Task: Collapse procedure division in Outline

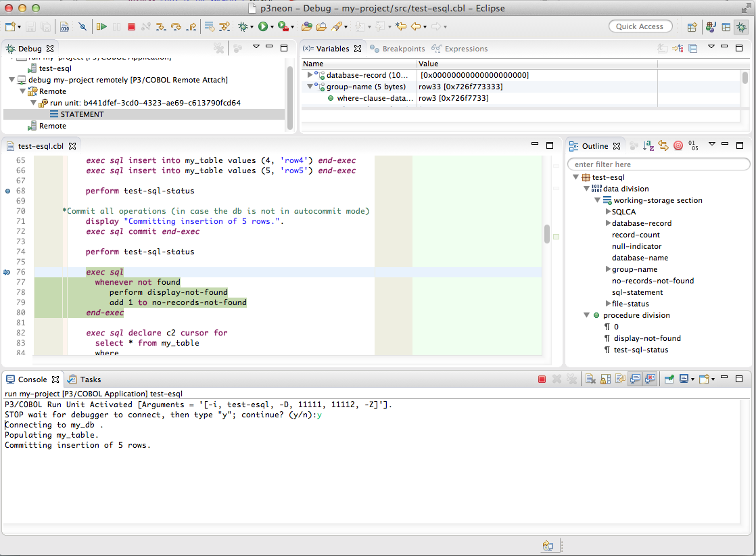Action: pos(587,315)
